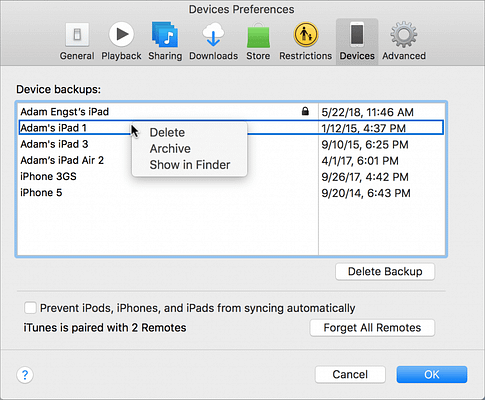
Task: Select the Adam's iPad Air 2 backup
Action: pyautogui.click(x=231, y=160)
